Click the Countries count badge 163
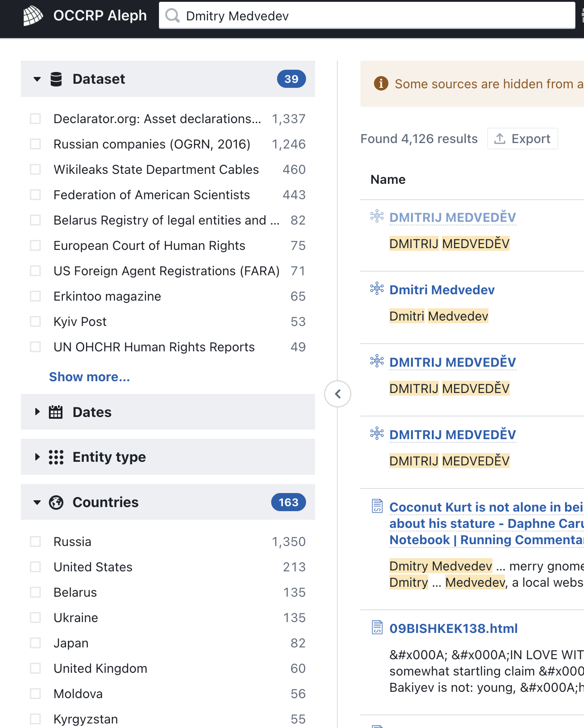The width and height of the screenshot is (584, 728). 288,502
